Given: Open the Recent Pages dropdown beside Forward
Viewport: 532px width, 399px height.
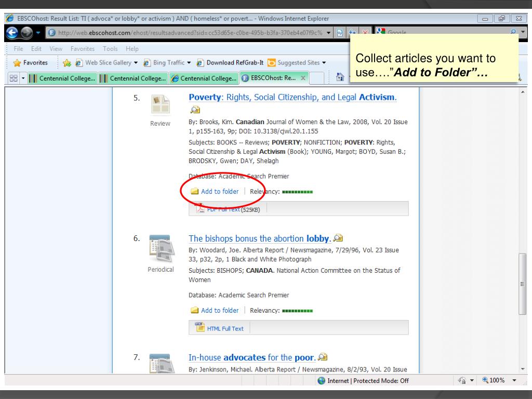Looking at the screenshot, I should click(38, 33).
